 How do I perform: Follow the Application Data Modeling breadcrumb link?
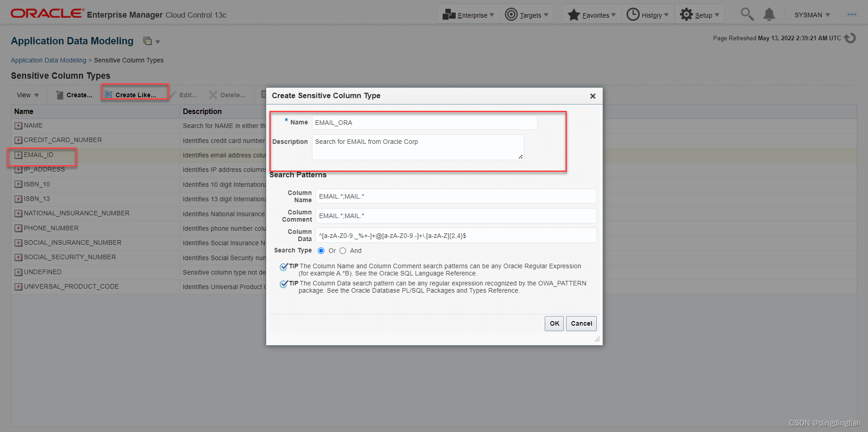click(48, 60)
